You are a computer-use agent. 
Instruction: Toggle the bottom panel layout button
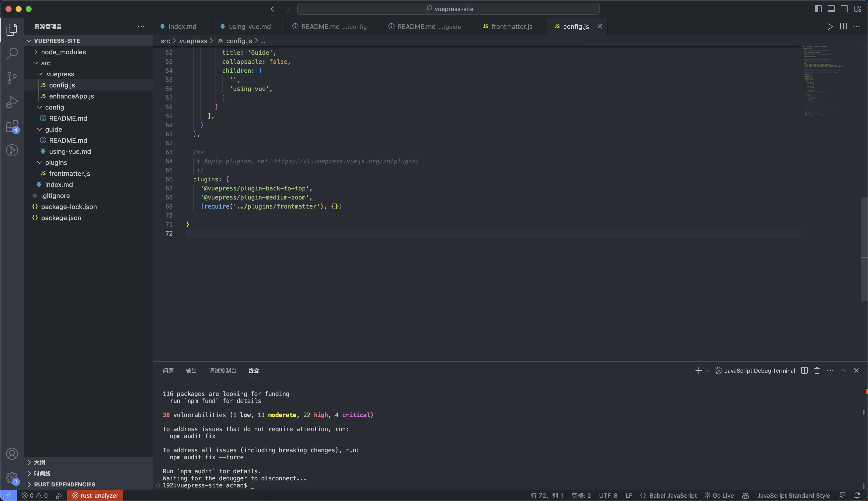coord(831,9)
